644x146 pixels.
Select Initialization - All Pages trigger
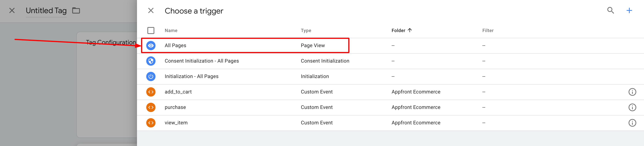(x=191, y=76)
